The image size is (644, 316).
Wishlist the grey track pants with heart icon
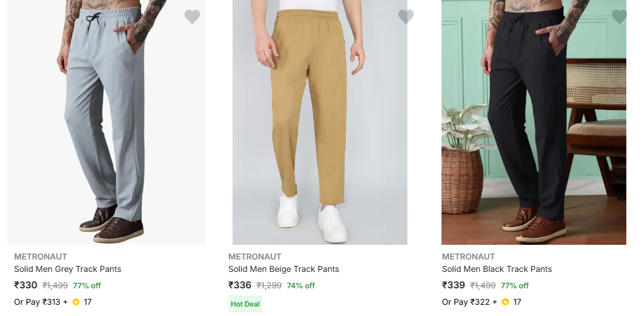[x=192, y=16]
